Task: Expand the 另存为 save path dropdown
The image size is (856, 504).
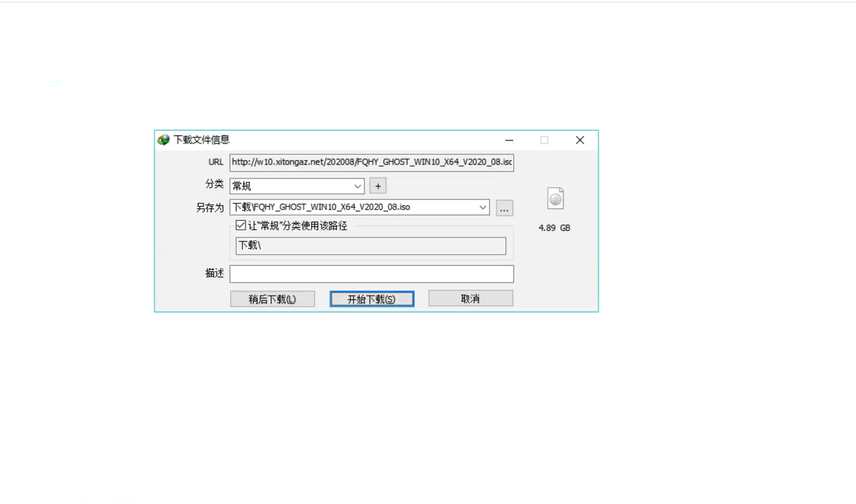Action: tap(483, 207)
